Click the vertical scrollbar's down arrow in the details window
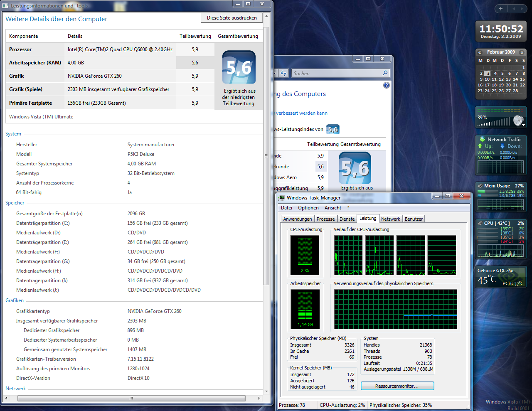Image resolution: width=532 pixels, height=411 pixels. tap(267, 391)
